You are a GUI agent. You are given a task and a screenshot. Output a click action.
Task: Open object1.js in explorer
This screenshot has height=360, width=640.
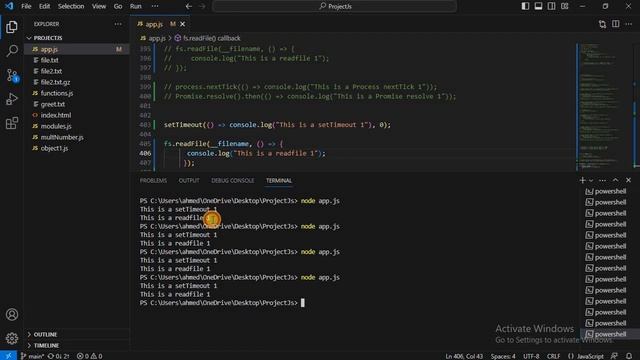(x=54, y=148)
